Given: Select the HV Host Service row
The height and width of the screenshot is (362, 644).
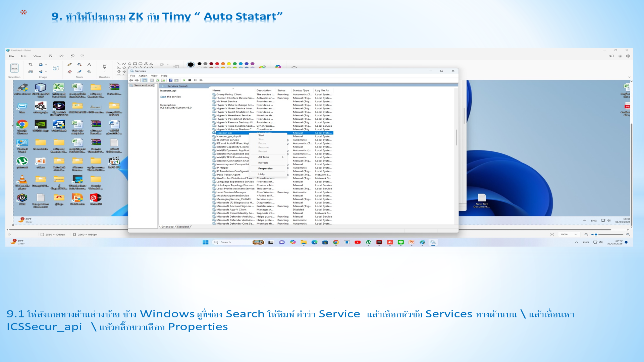Looking at the screenshot, I should [x=272, y=102].
